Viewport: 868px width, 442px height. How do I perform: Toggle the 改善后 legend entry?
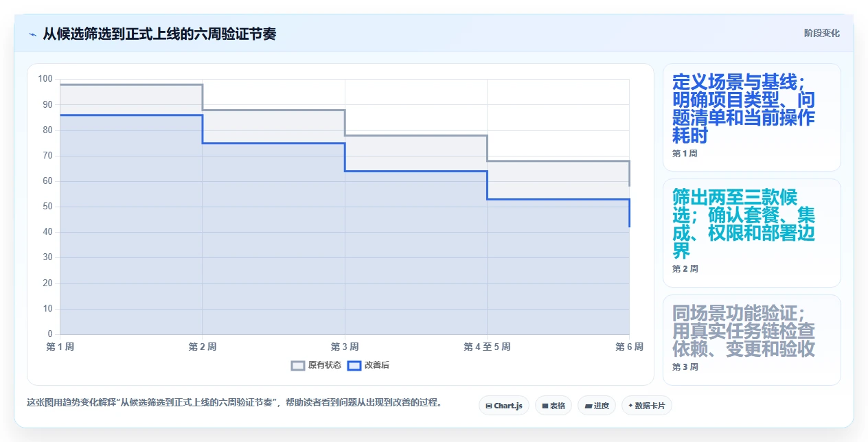click(368, 365)
